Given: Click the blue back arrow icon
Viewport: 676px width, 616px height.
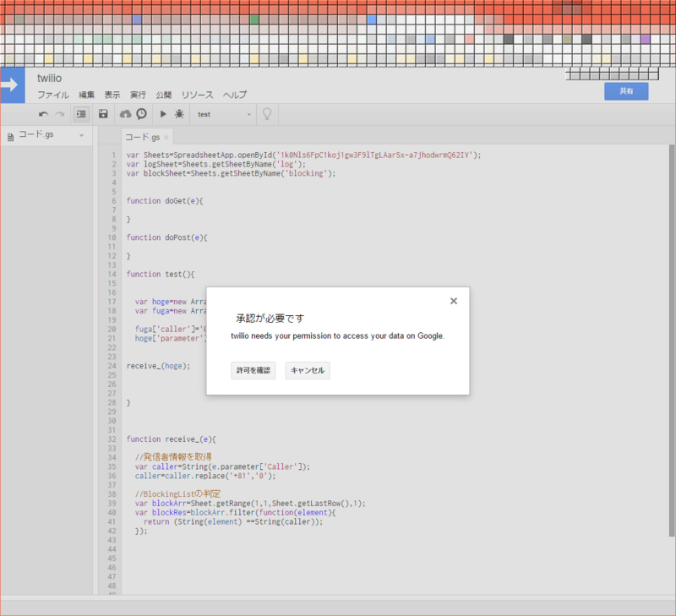Looking at the screenshot, I should tap(12, 84).
